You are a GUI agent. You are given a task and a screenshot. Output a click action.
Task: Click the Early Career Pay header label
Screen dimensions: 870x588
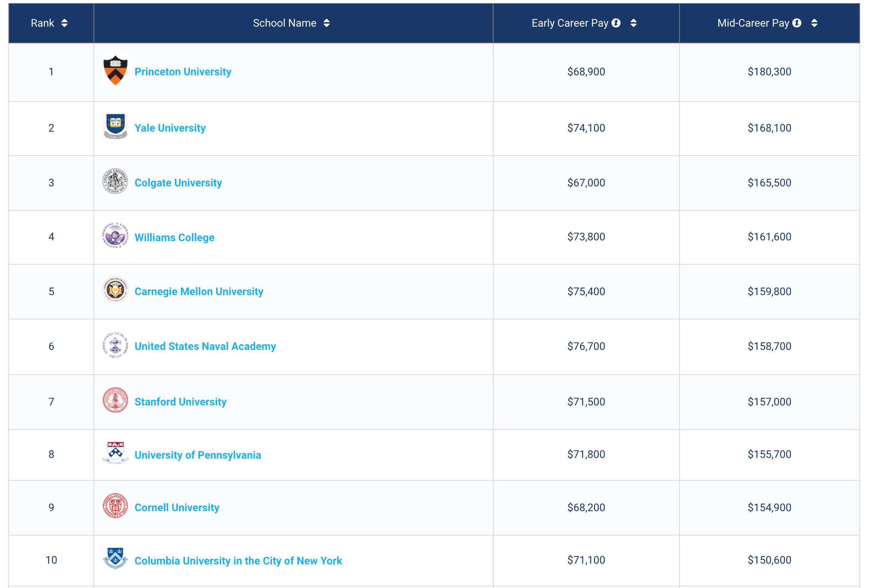click(570, 23)
